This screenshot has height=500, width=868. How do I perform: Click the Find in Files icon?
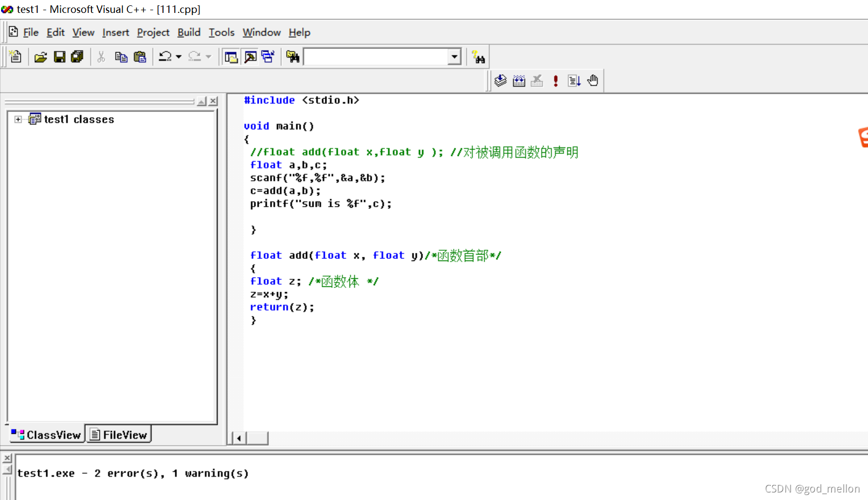(293, 57)
